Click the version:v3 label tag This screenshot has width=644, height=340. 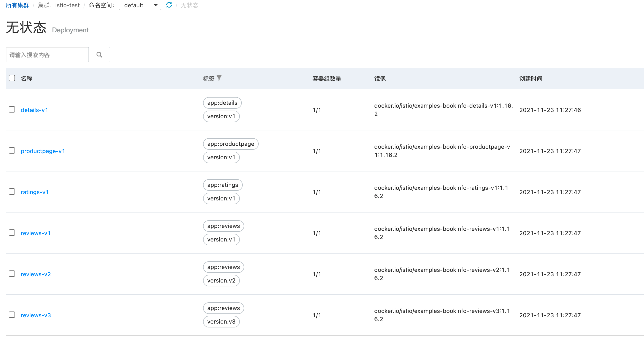point(221,321)
